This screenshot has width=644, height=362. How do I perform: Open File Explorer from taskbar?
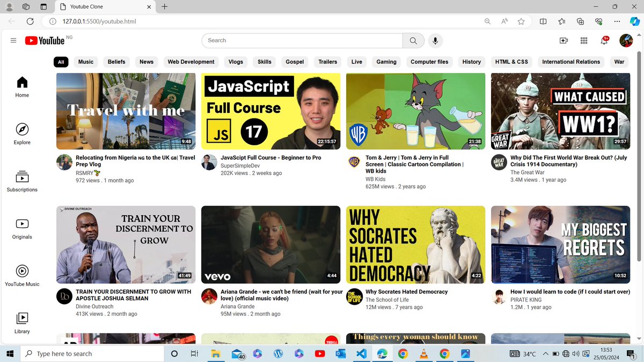(215, 354)
